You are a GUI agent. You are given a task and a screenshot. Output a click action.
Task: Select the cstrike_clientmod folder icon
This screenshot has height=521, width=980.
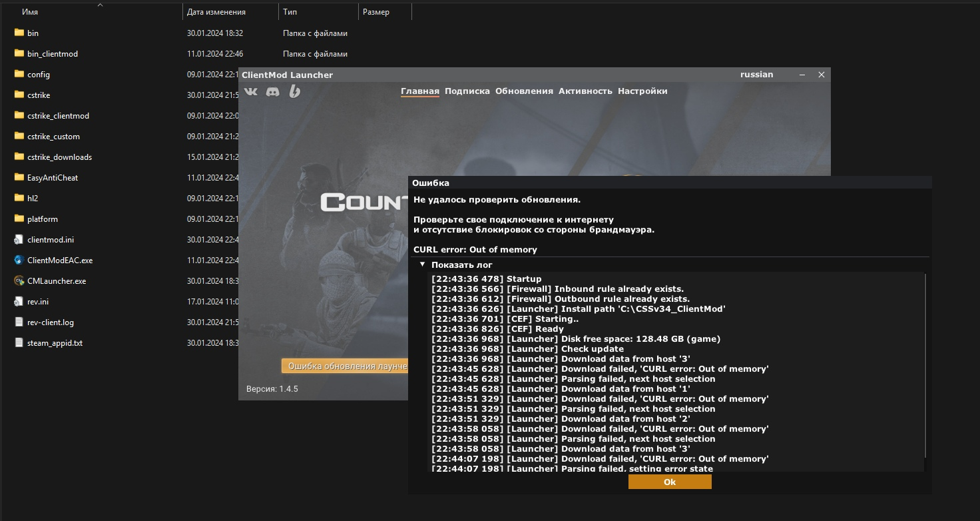point(19,115)
